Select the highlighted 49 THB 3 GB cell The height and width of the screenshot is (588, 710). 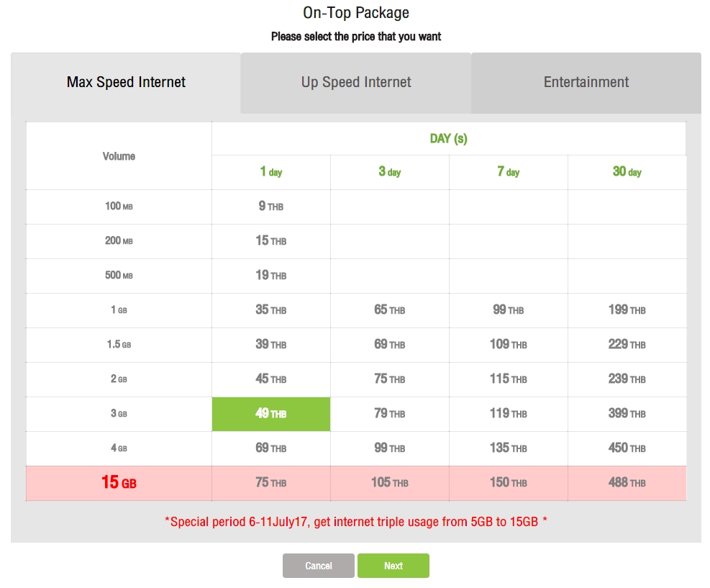[x=270, y=414]
